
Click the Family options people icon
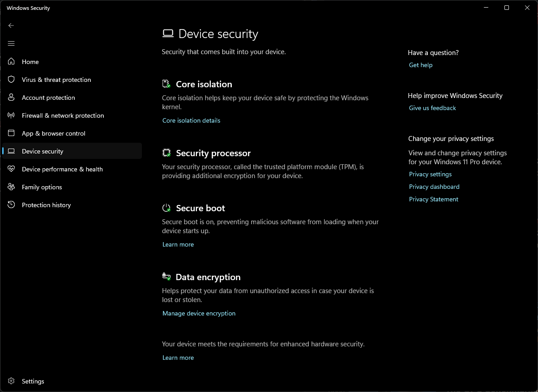[x=12, y=187]
